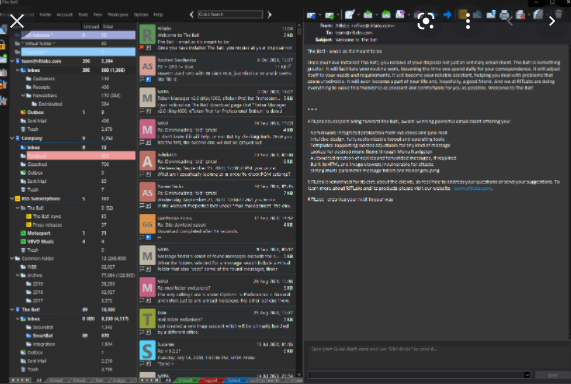Viewport: 571px width, 384px height.
Task: Create a new message with the pen icon
Action: [349, 15]
